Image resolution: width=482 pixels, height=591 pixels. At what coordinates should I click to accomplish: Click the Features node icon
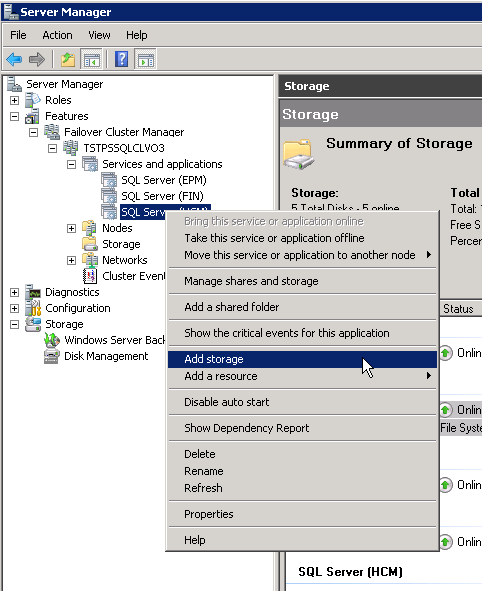32,116
